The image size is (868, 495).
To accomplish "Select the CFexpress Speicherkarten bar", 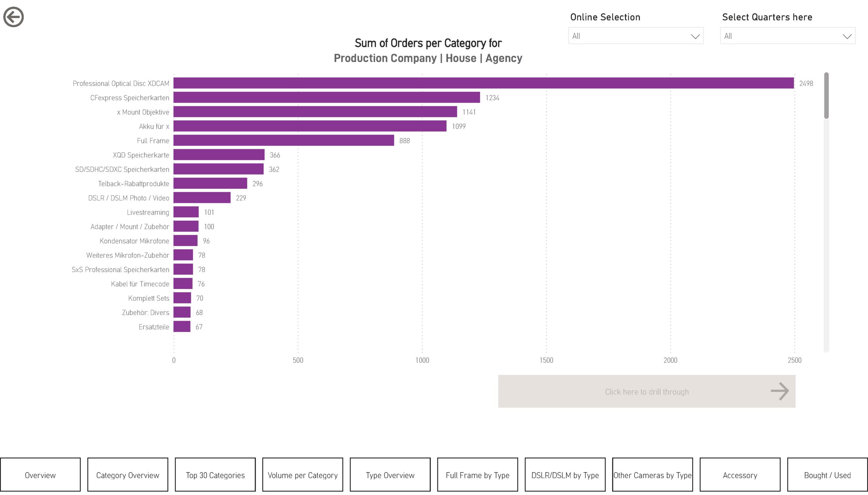I will (327, 97).
